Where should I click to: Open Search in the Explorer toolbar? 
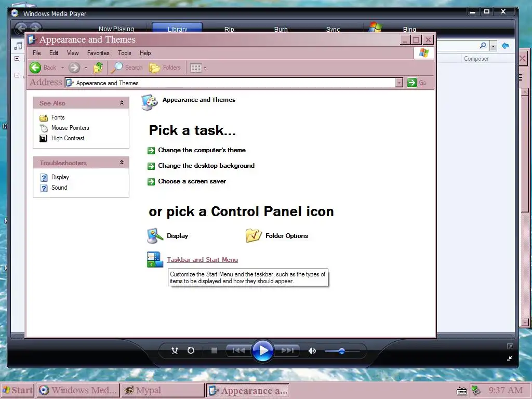[x=127, y=68]
